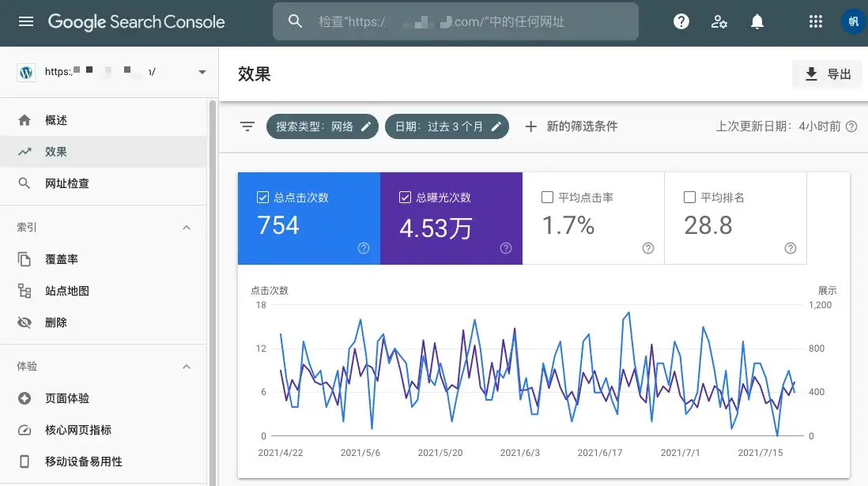Click the 2021/7/15 axis date label
868x486 pixels.
click(x=760, y=452)
